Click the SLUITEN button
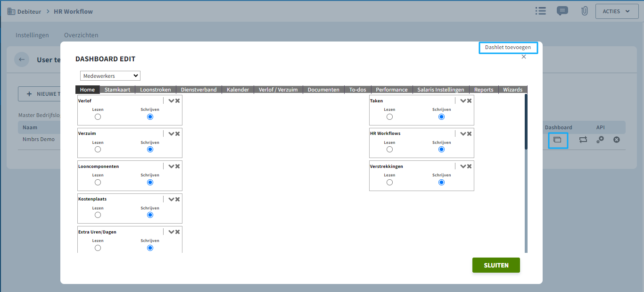Image resolution: width=644 pixels, height=292 pixels. [x=496, y=265]
